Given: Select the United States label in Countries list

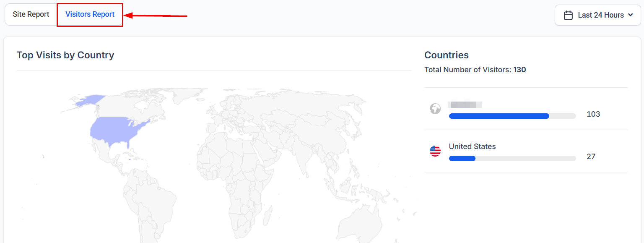Looking at the screenshot, I should pyautogui.click(x=472, y=146).
